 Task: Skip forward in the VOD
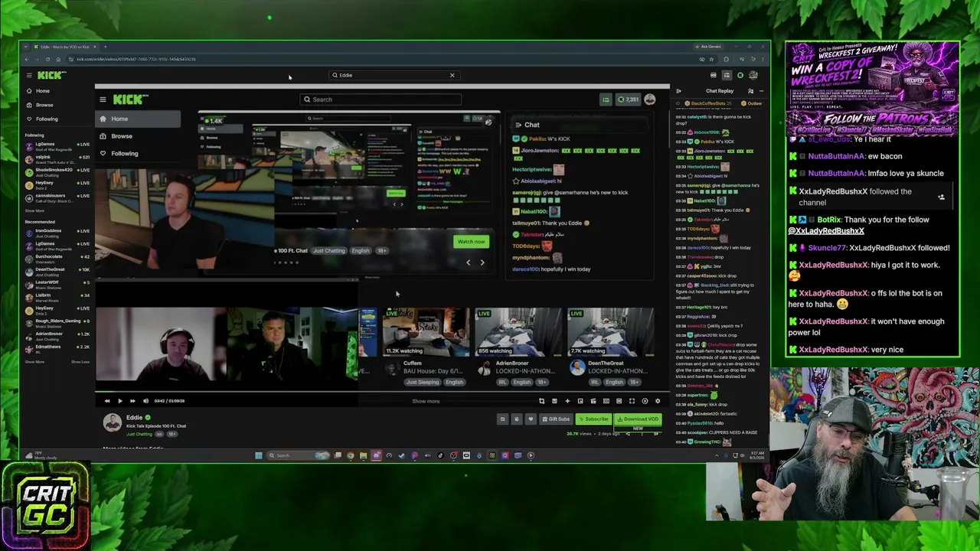(132, 401)
